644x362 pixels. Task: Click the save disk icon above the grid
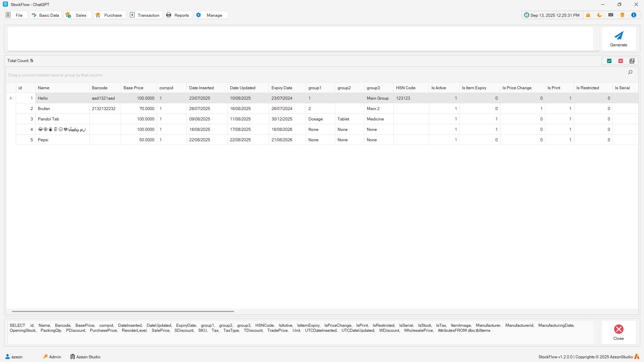pos(632,61)
